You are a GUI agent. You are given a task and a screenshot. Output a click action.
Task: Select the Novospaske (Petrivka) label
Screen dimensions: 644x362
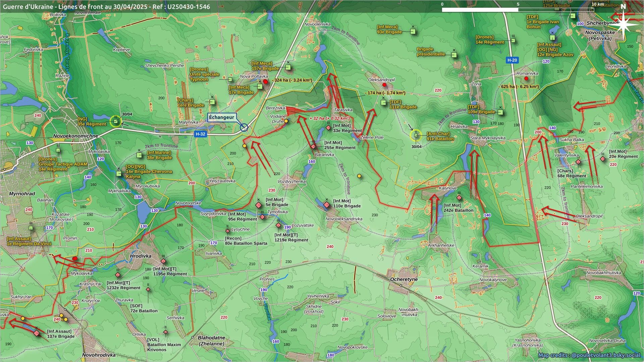coord(600,35)
